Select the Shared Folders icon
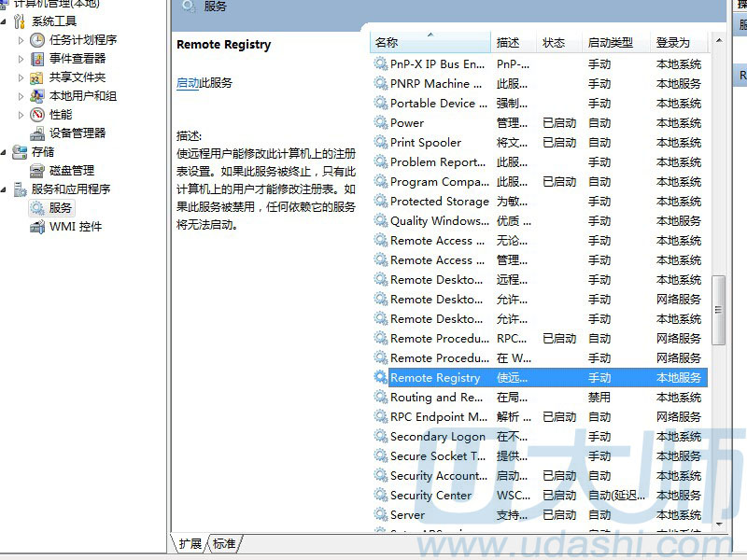The height and width of the screenshot is (560, 747). click(x=37, y=77)
